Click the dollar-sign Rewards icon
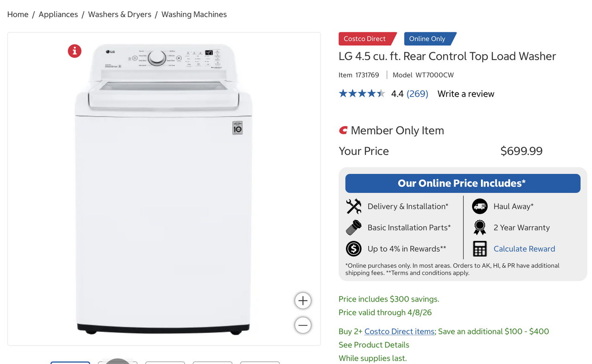Viewport: 592px width, 364px height. [354, 249]
